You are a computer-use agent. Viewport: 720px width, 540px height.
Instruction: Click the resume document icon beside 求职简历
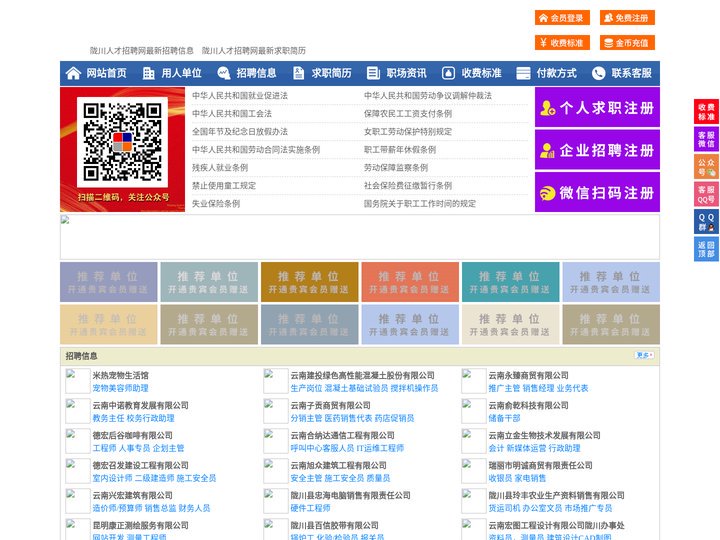tap(298, 73)
